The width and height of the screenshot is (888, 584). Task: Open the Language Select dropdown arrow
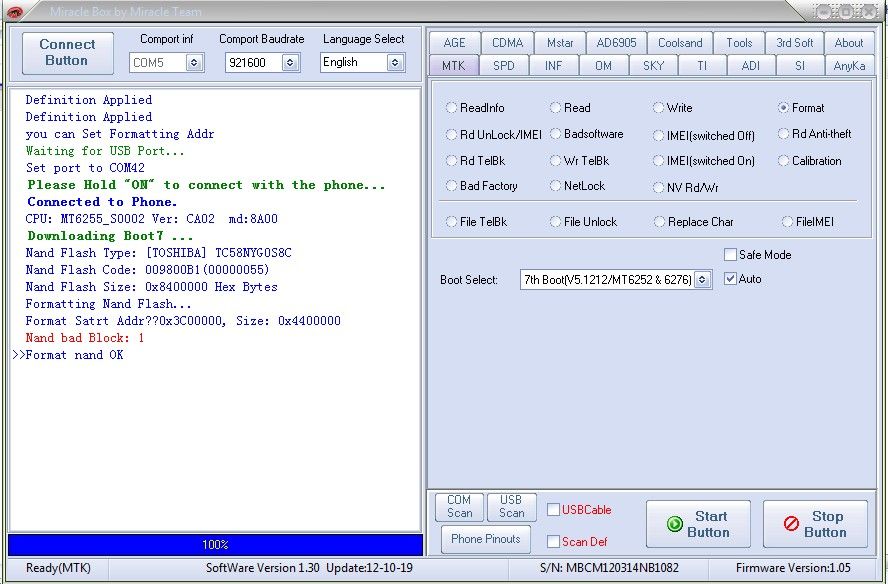[x=395, y=62]
